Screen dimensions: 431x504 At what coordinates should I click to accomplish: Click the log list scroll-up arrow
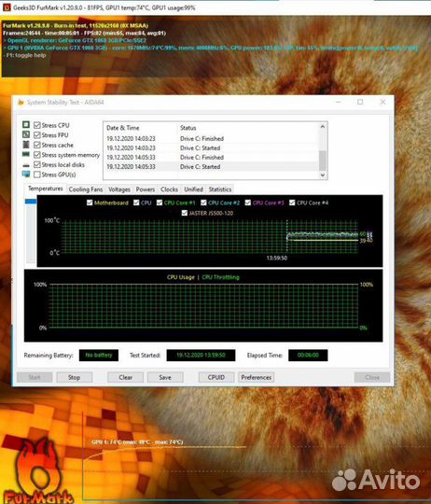coord(323,127)
